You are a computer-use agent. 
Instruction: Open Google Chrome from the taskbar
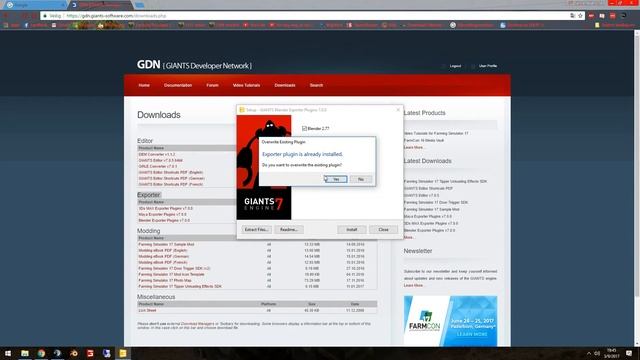pyautogui.click(x=41, y=353)
